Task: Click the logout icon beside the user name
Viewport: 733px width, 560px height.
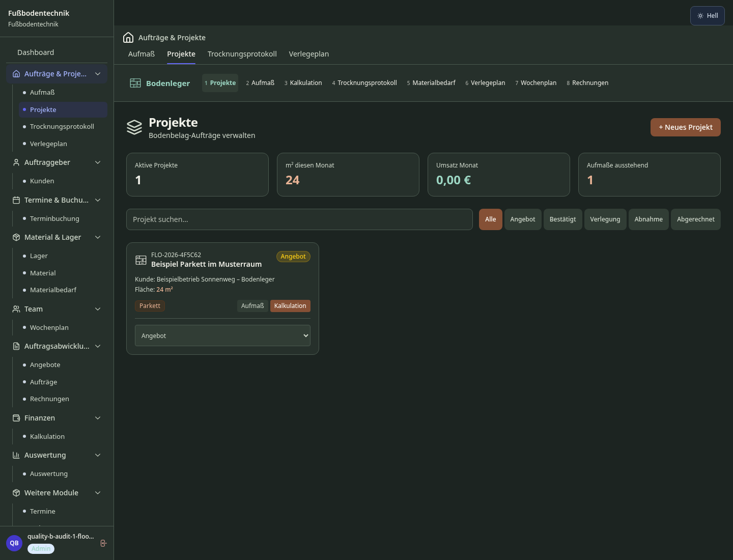Action: (103, 543)
